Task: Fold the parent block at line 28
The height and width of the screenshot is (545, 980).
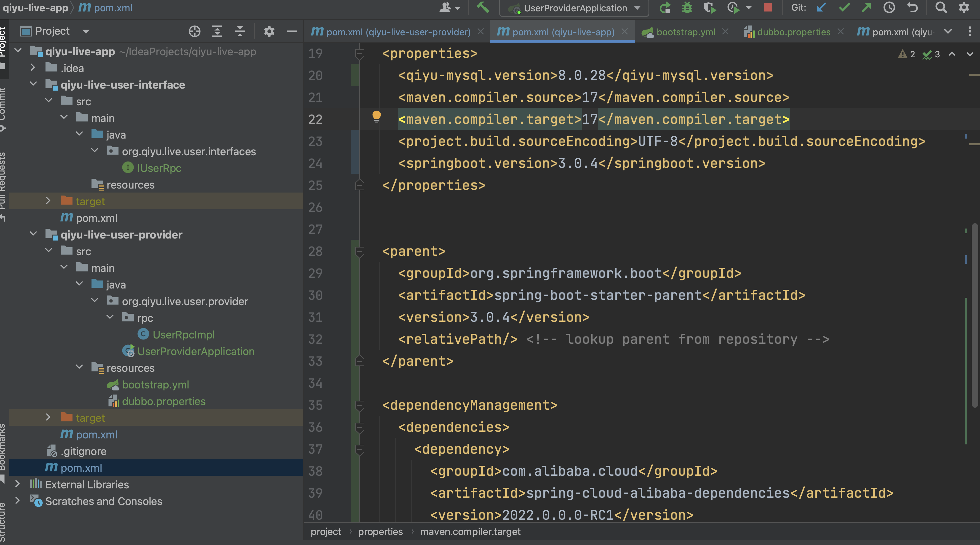Action: [359, 252]
